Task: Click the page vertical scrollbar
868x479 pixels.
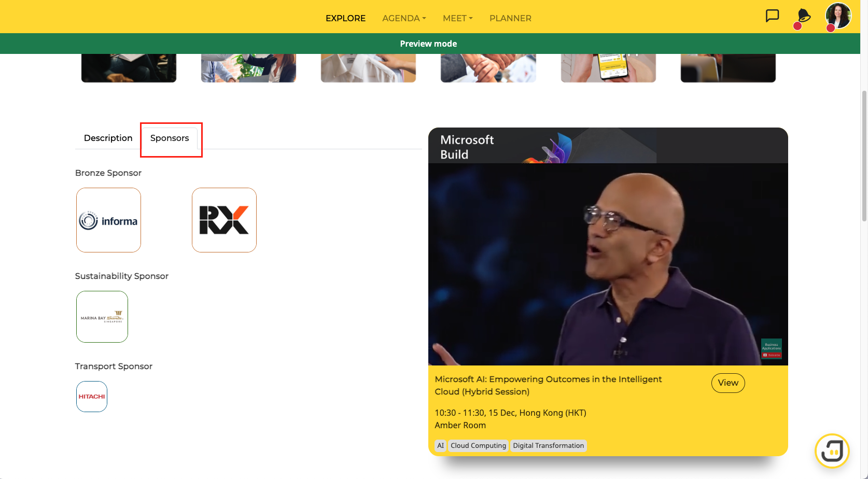Action: point(864,156)
